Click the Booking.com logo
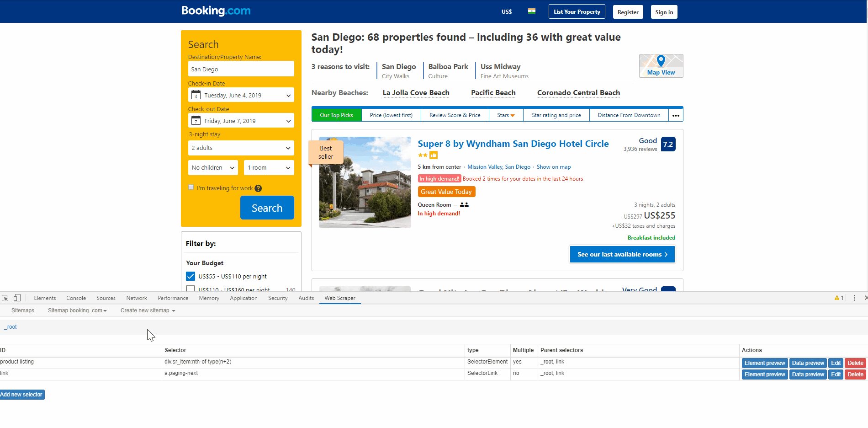 pos(216,11)
